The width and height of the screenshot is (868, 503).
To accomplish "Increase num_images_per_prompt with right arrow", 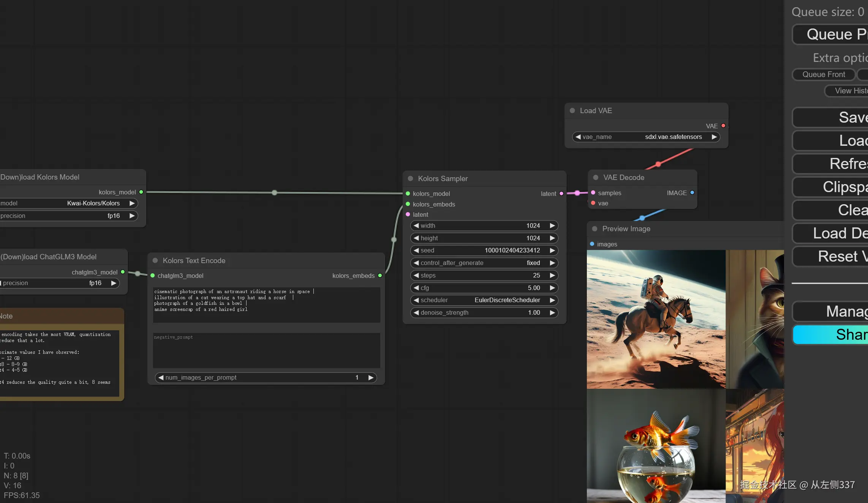I will pyautogui.click(x=371, y=377).
